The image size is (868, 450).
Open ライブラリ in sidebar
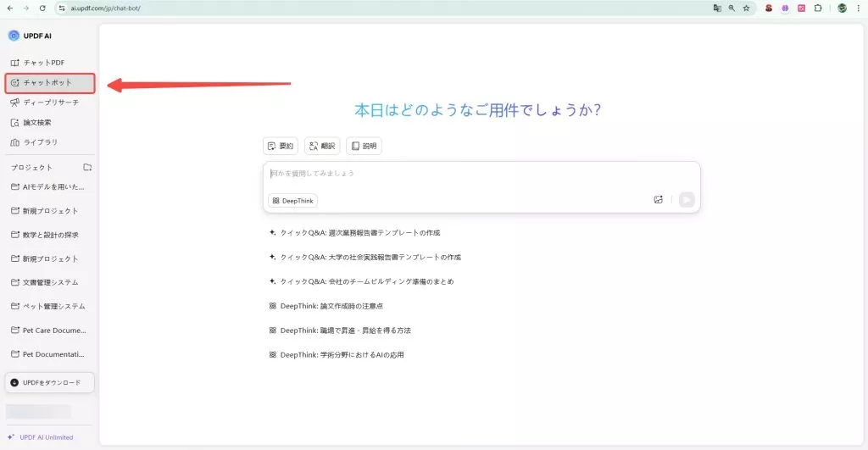point(50,142)
